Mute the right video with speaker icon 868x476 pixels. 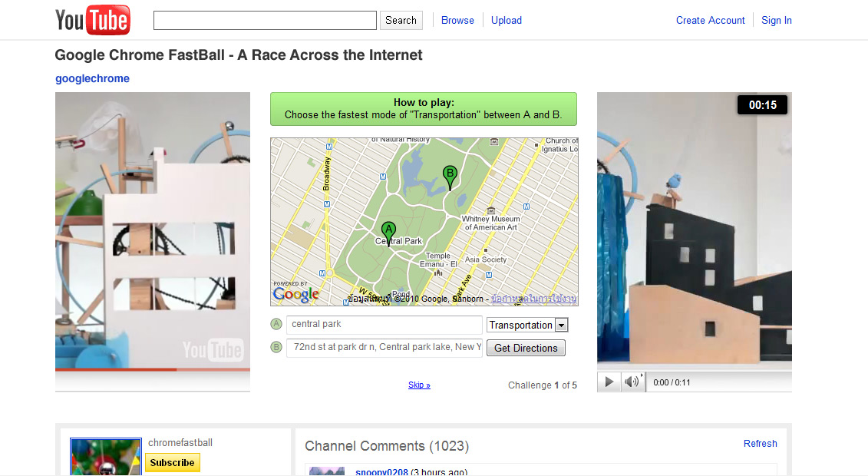click(x=632, y=382)
